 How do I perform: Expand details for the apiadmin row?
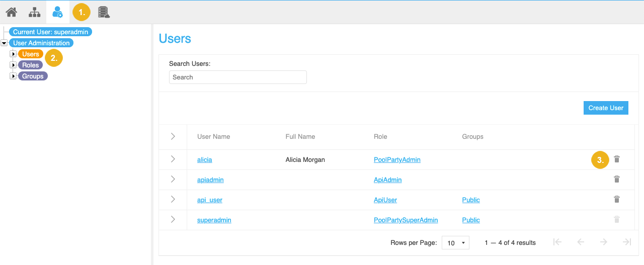click(x=173, y=180)
